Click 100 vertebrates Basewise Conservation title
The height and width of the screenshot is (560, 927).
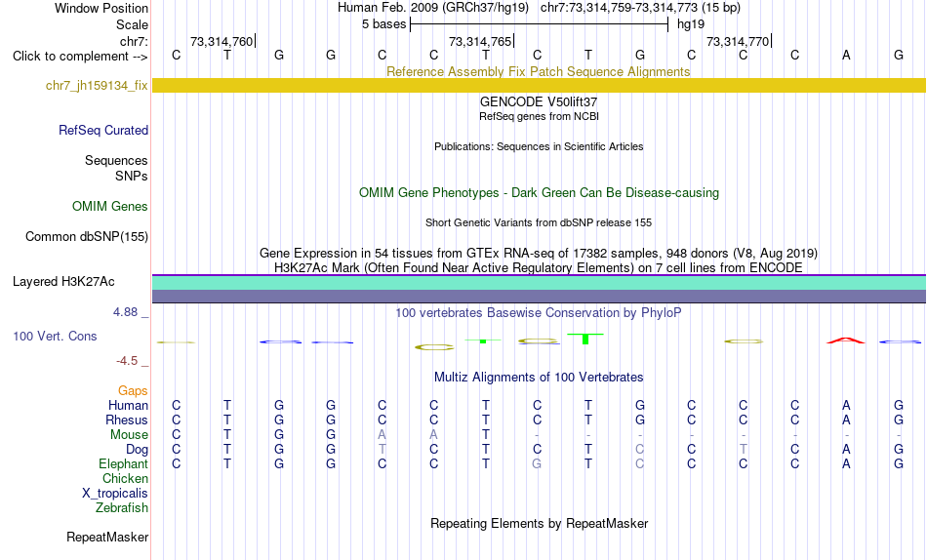(x=539, y=313)
